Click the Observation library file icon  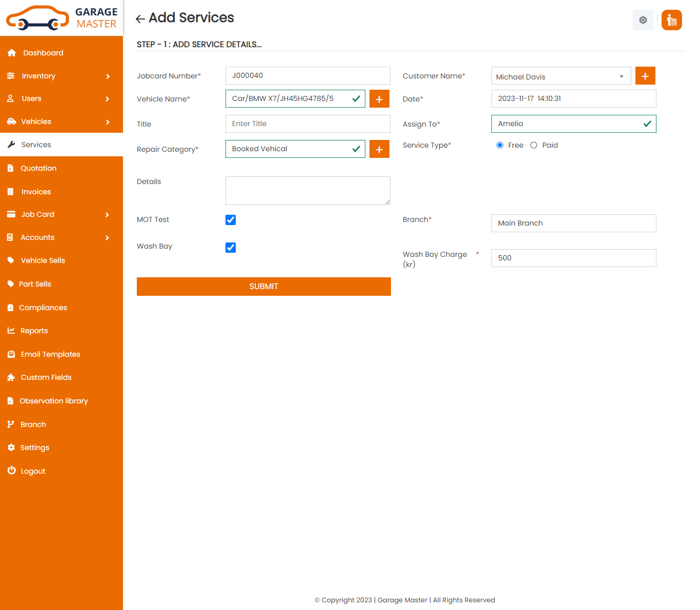10,401
